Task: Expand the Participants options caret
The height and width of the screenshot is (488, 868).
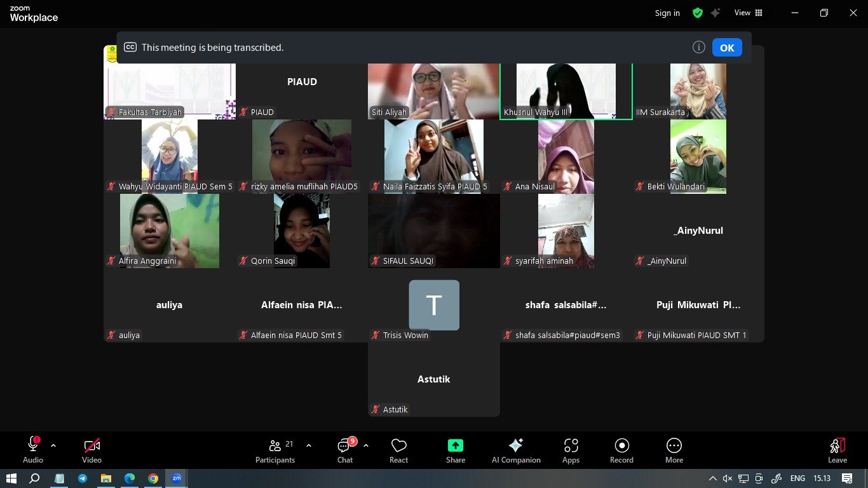Action: point(309,445)
